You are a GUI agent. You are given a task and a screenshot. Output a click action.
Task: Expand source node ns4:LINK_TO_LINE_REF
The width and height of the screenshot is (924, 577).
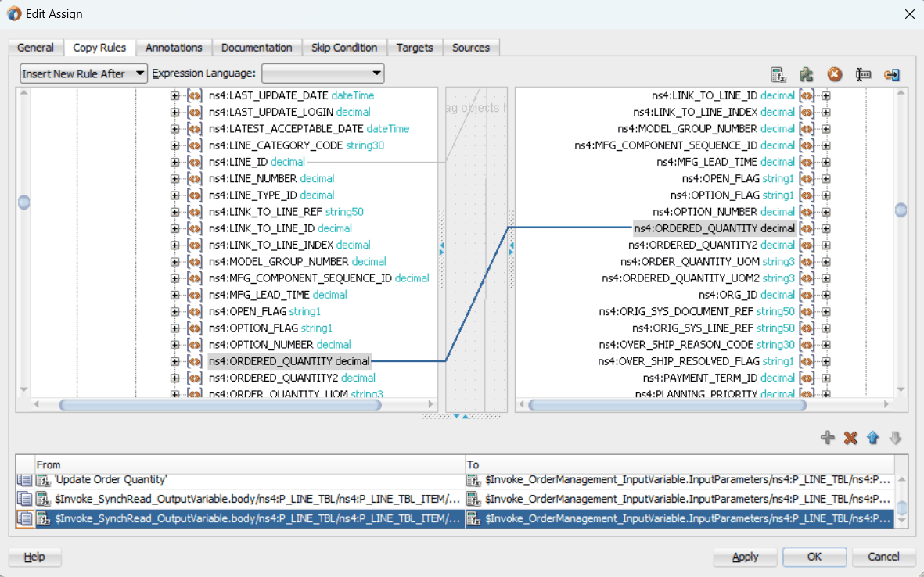coord(175,212)
